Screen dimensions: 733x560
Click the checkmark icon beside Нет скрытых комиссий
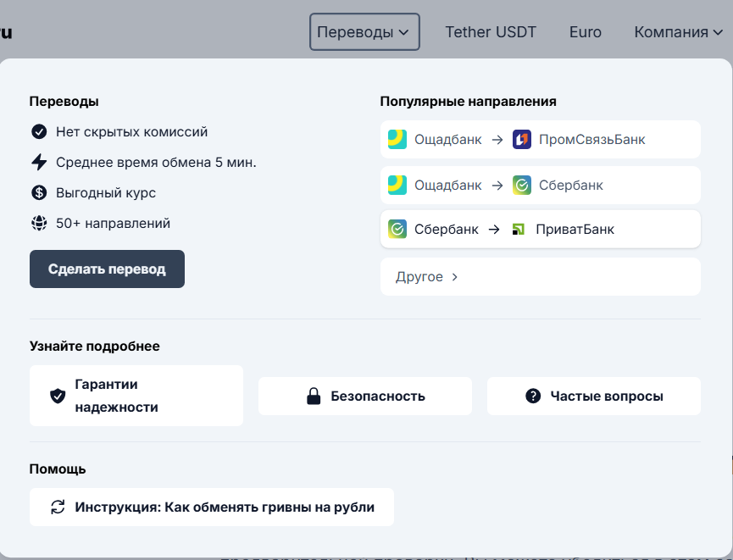click(x=39, y=132)
